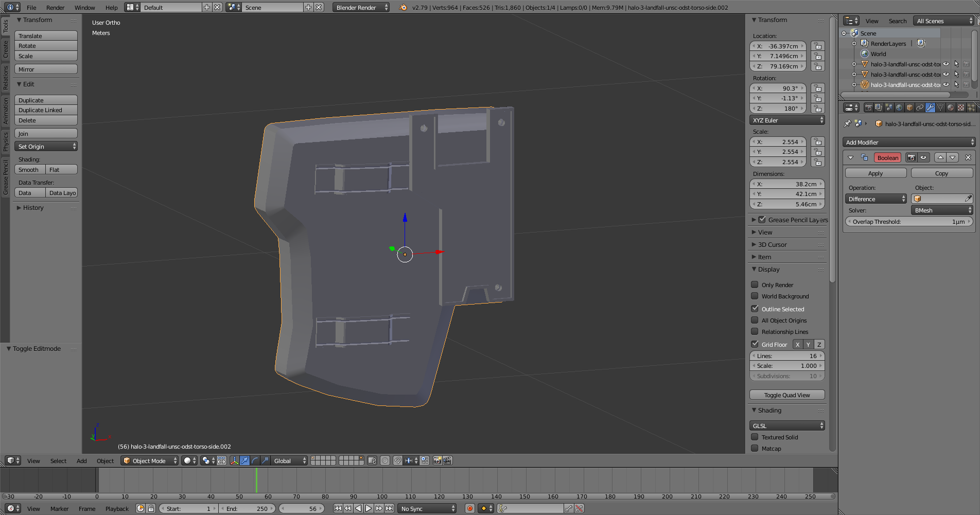The width and height of the screenshot is (980, 515).
Task: Open the World properties tab
Action: click(x=899, y=108)
